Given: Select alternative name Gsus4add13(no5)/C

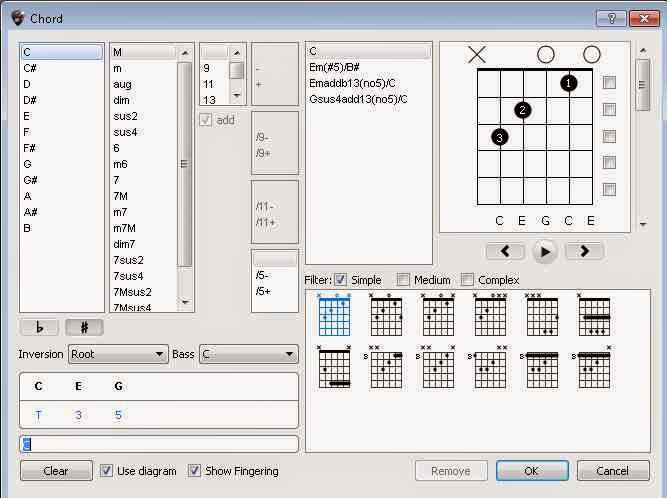Looking at the screenshot, I should pos(368,100).
